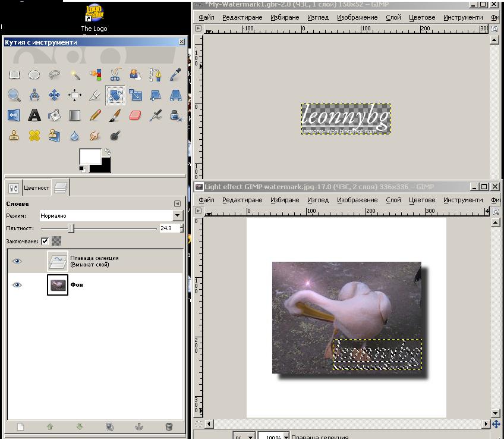Viewport: 504px width, 439px height.
Task: Click the delete layer trash icon
Action: pyautogui.click(x=168, y=426)
